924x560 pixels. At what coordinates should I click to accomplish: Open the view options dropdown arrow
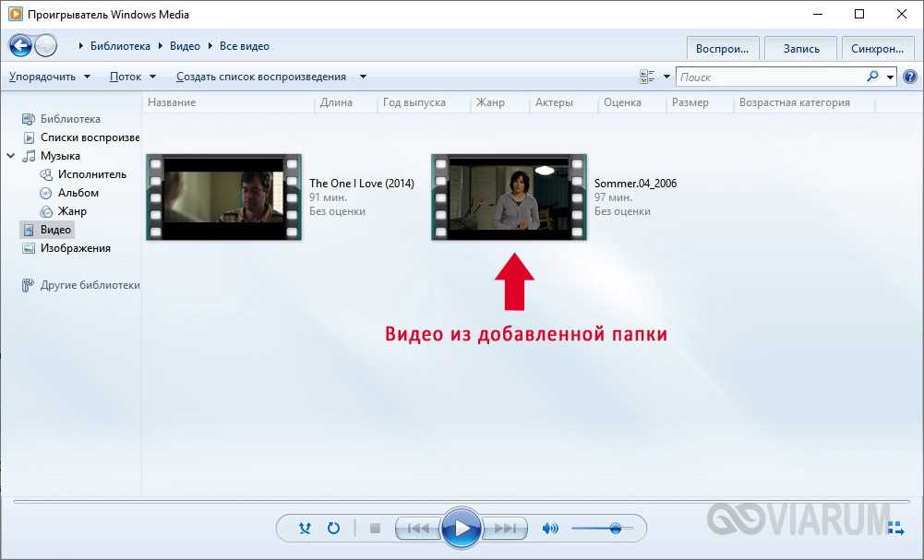(667, 77)
